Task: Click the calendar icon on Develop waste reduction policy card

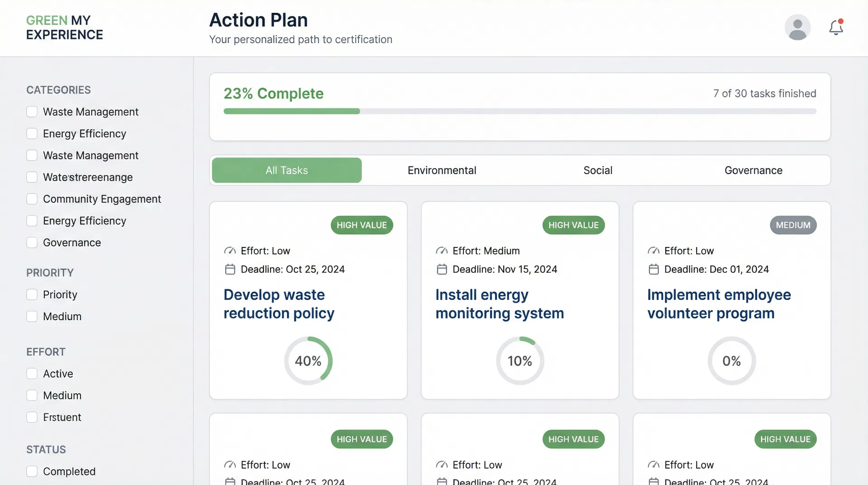Action: click(230, 269)
